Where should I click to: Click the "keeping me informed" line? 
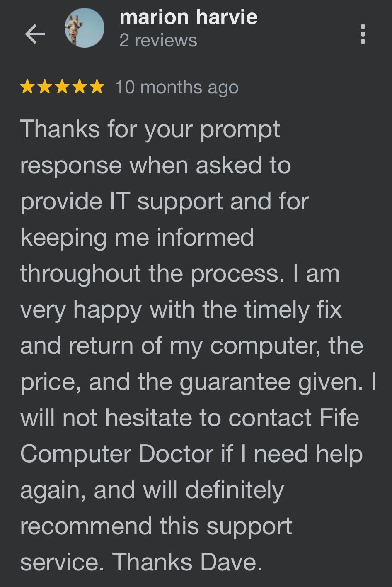(137, 237)
